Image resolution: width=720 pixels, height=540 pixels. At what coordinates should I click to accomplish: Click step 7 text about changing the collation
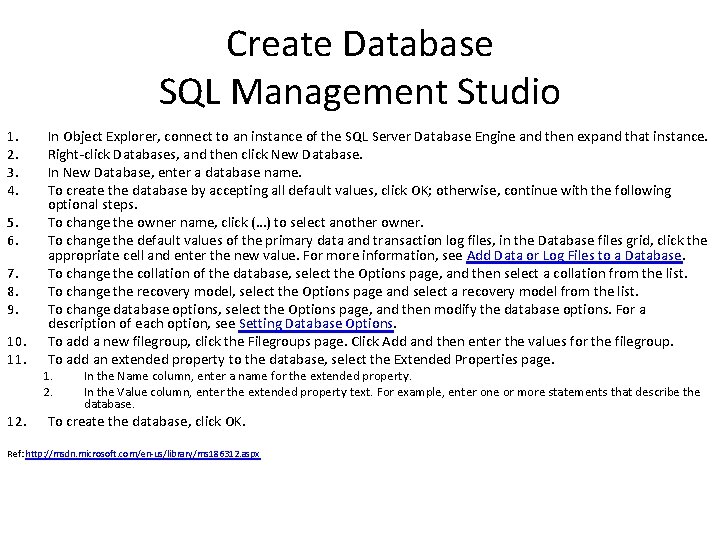click(x=368, y=274)
